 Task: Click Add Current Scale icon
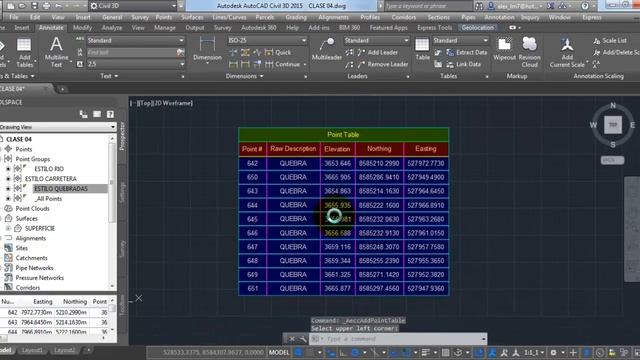coord(567,45)
